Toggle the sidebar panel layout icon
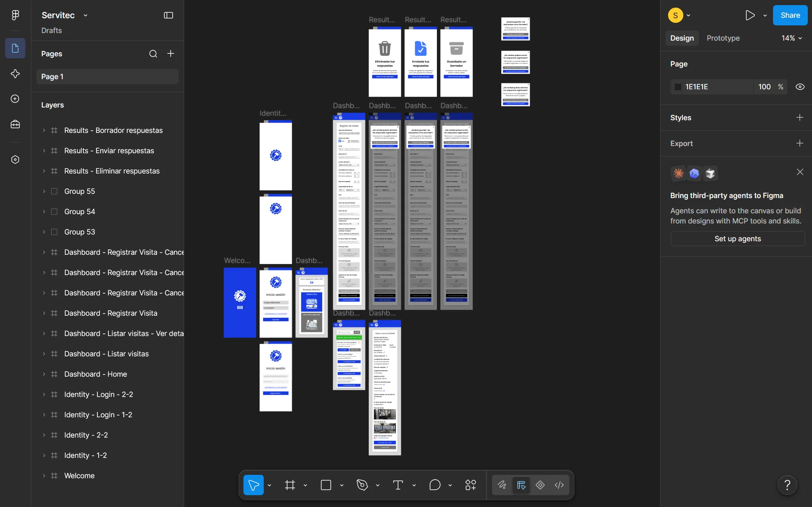Screen dimensions: 812x507 (x=168, y=15)
